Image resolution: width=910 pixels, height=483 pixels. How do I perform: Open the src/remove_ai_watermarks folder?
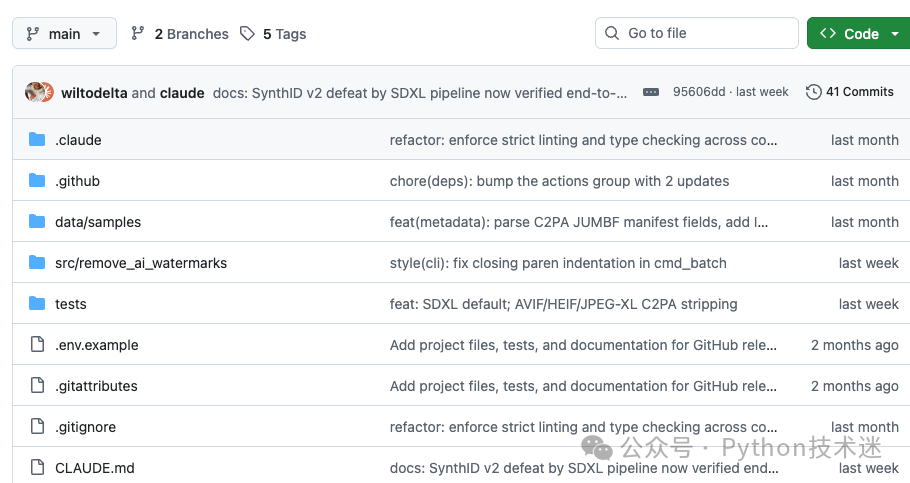pos(140,263)
